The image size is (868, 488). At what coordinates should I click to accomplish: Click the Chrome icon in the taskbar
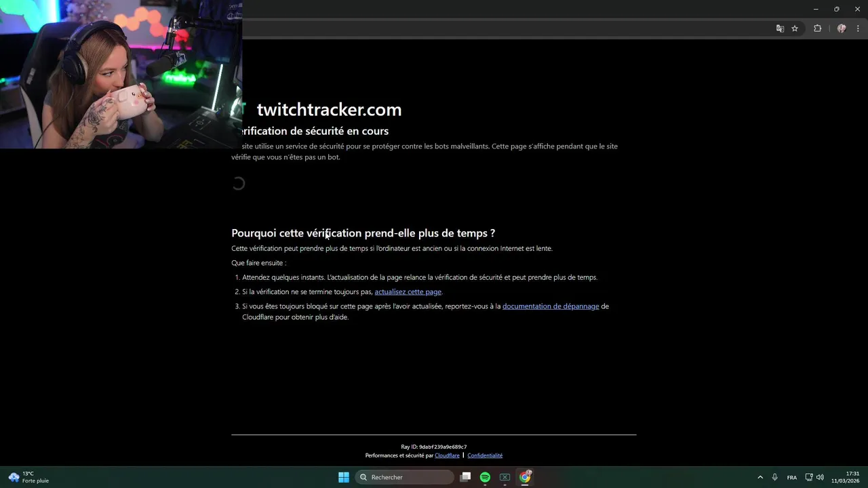(x=525, y=477)
